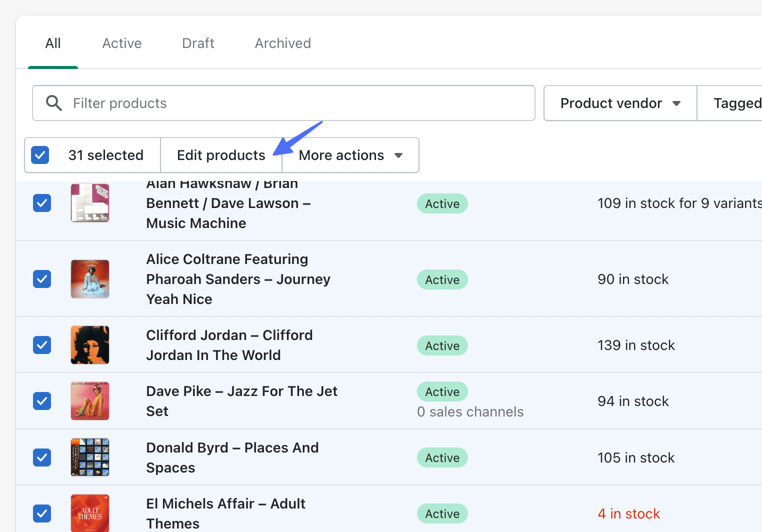762x532 pixels.
Task: Uncheck the Clifford Jordan row checkbox
Action: click(42, 345)
